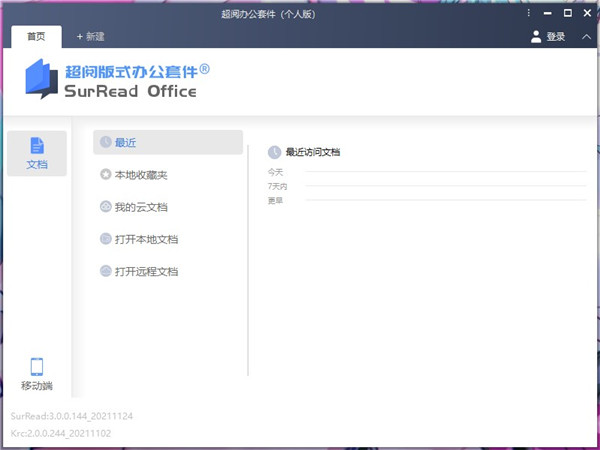
Task: Click the star icon beside 本地收藏夹
Action: pos(106,175)
